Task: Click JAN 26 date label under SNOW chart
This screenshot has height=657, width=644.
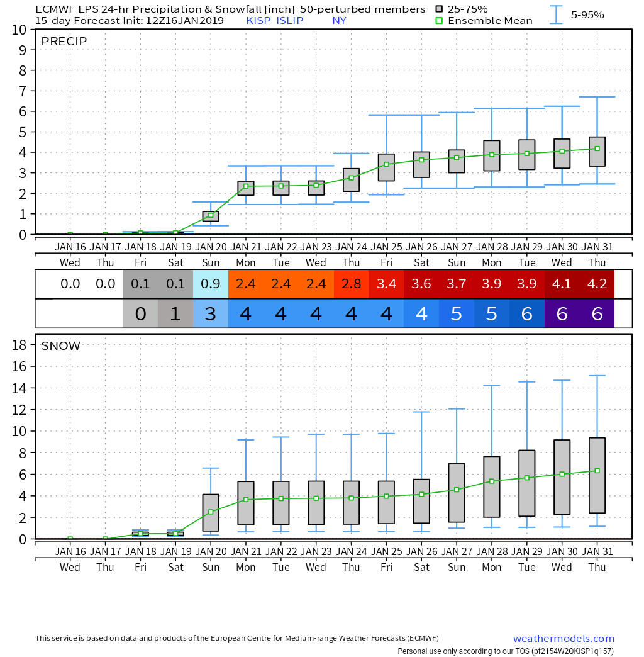Action: click(421, 551)
